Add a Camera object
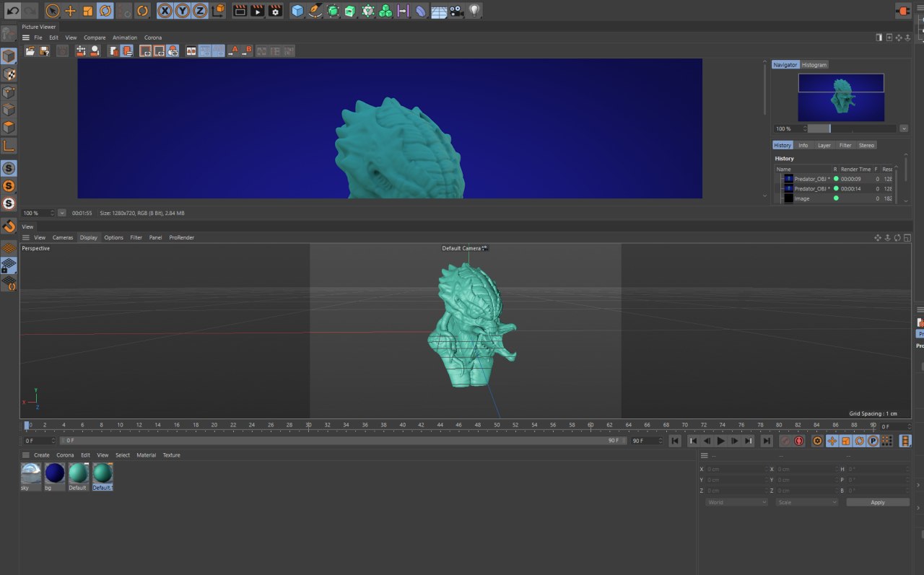This screenshot has width=924, height=575. point(456,11)
